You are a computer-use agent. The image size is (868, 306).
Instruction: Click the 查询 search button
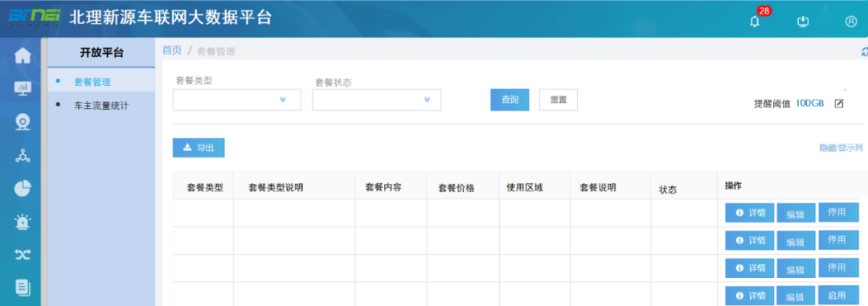tap(510, 100)
